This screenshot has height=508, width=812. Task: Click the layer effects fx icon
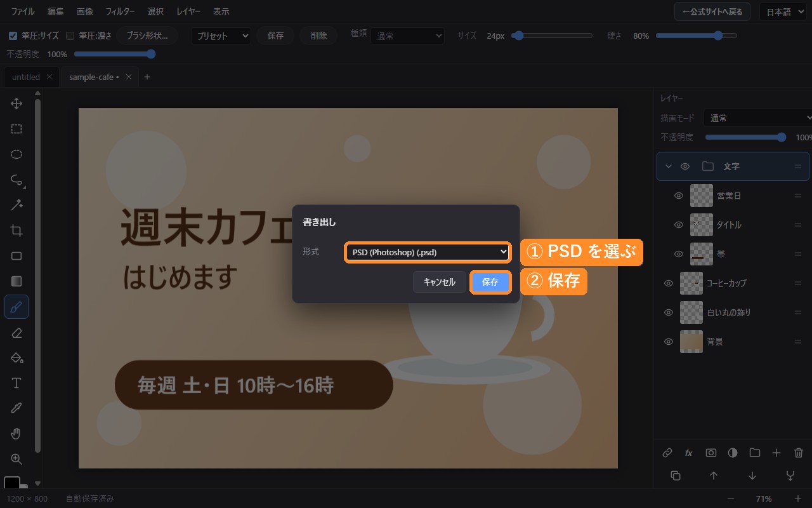coord(689,453)
